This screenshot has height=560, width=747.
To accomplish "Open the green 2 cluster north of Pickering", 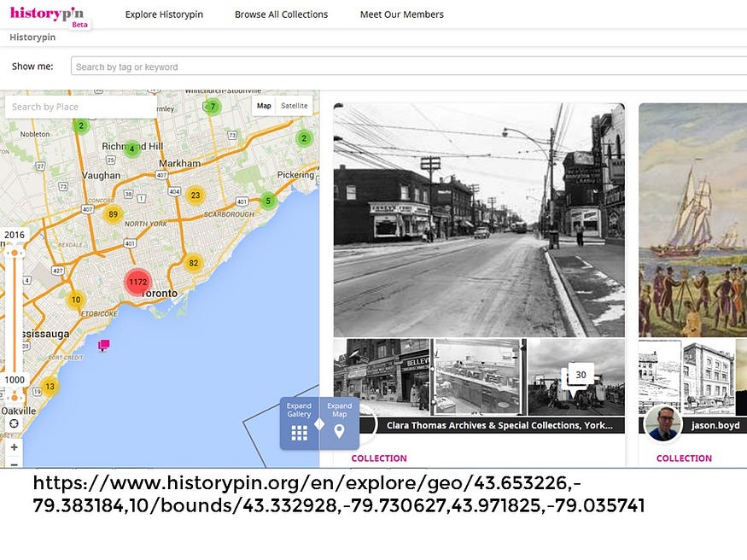I will (x=304, y=138).
